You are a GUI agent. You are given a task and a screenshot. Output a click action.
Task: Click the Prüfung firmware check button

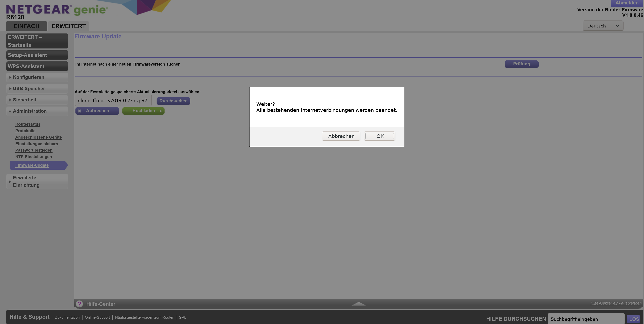[521, 64]
